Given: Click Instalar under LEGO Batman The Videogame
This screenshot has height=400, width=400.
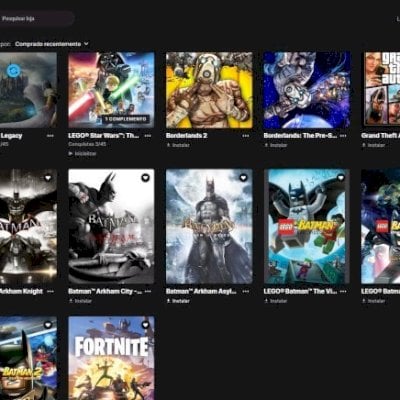Looking at the screenshot, I should tap(276, 301).
